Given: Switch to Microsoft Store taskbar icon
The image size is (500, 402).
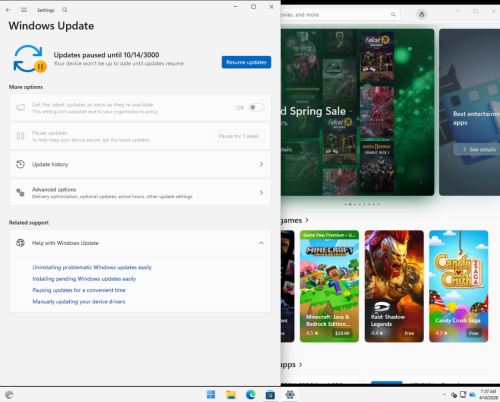Looking at the screenshot, I should (x=270, y=395).
